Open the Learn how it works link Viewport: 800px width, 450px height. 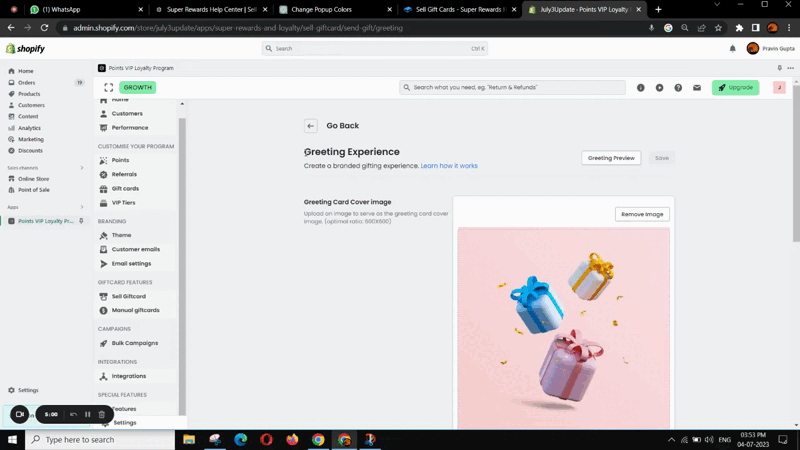coord(449,166)
